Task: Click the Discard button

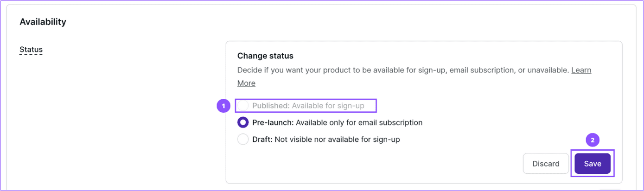Action: pos(546,164)
